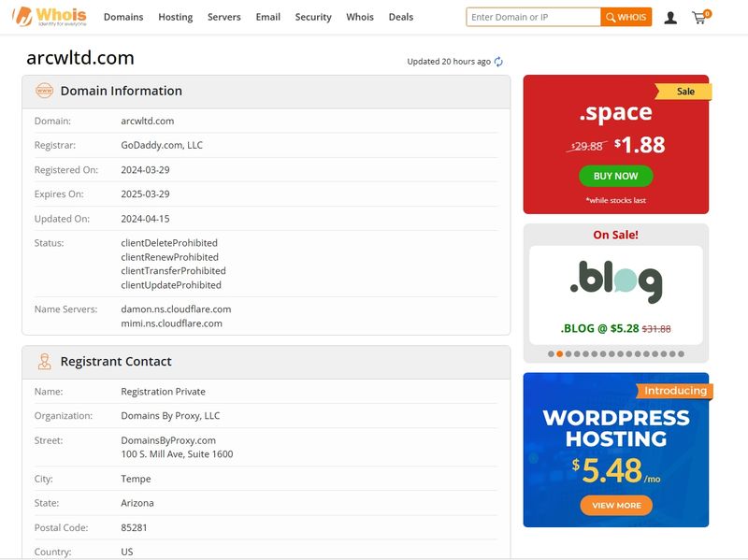The width and height of the screenshot is (748, 560).
Task: Click the clientUpdateProhibited status
Action: click(171, 285)
